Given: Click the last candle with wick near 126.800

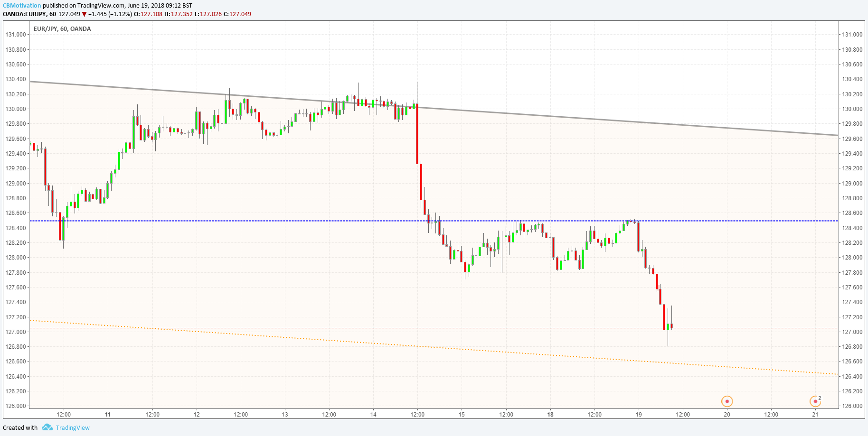Looking at the screenshot, I should tap(668, 326).
